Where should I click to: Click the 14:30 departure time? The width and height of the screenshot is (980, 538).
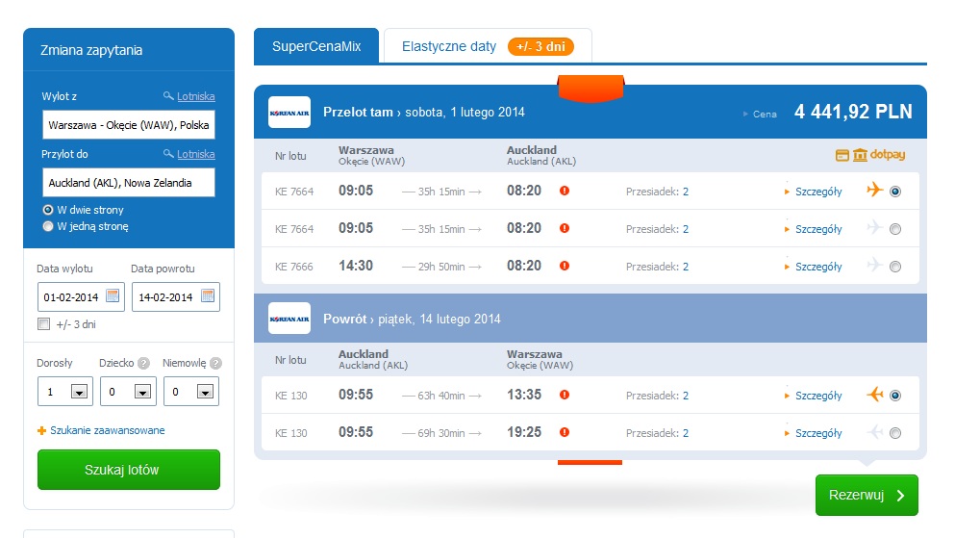coord(356,266)
